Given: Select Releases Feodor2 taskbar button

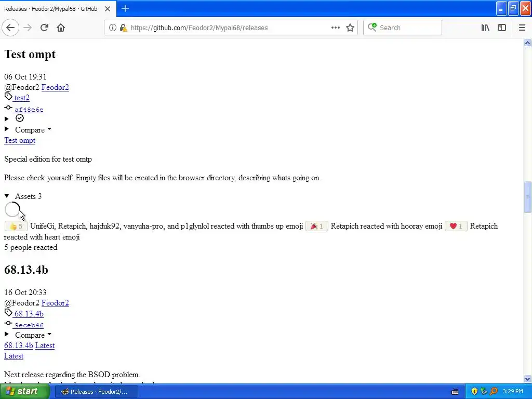Looking at the screenshot, I should pyautogui.click(x=96, y=392).
